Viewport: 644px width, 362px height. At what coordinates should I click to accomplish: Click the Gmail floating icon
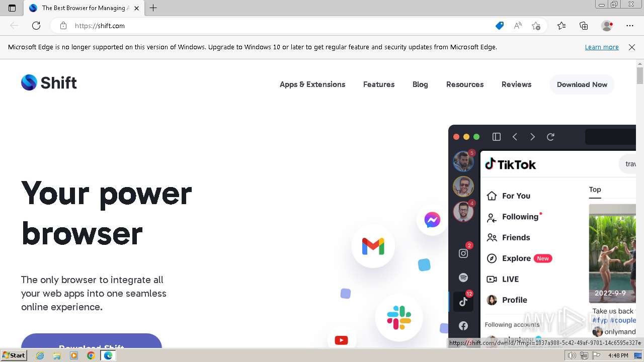373,246
